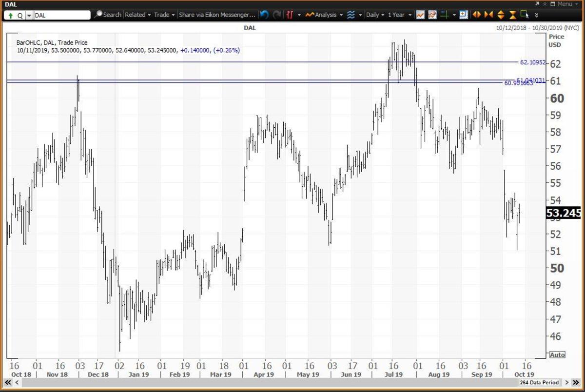Click the blue wavy lines icon

[351, 15]
